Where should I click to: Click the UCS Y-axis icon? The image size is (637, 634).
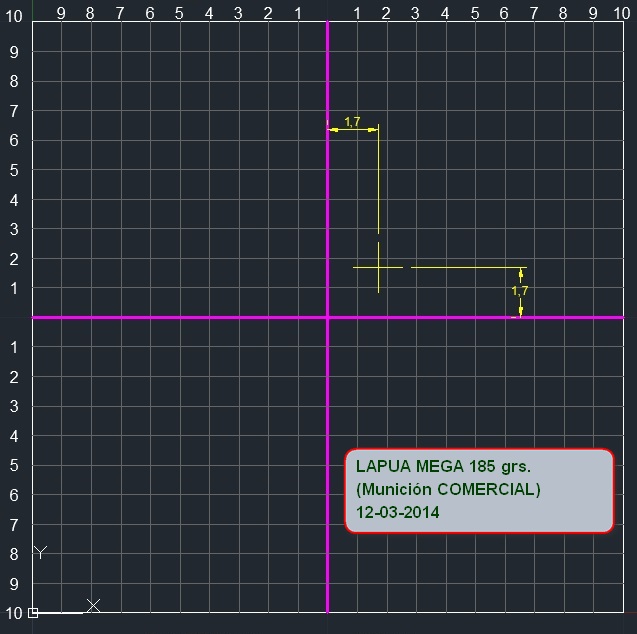click(40, 552)
